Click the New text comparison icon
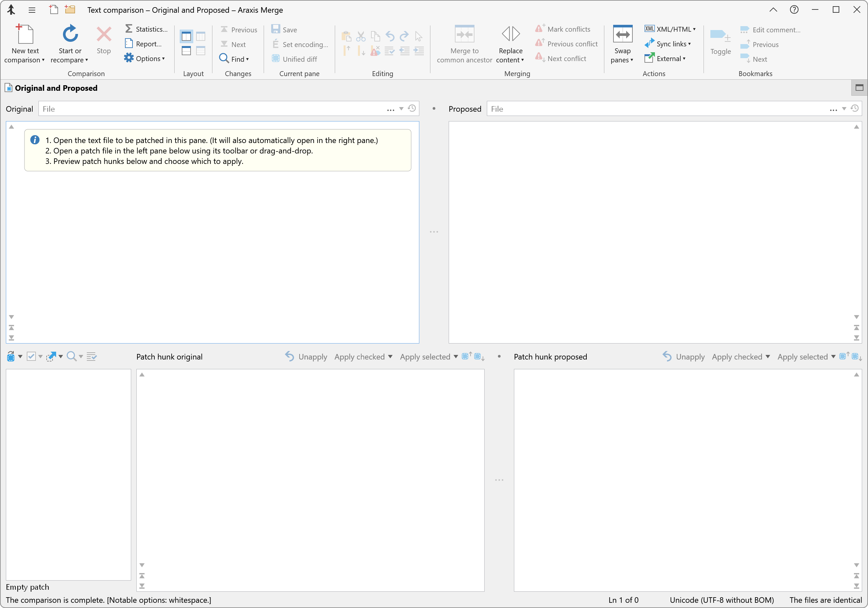Viewport: 868px width, 608px height. 25,34
